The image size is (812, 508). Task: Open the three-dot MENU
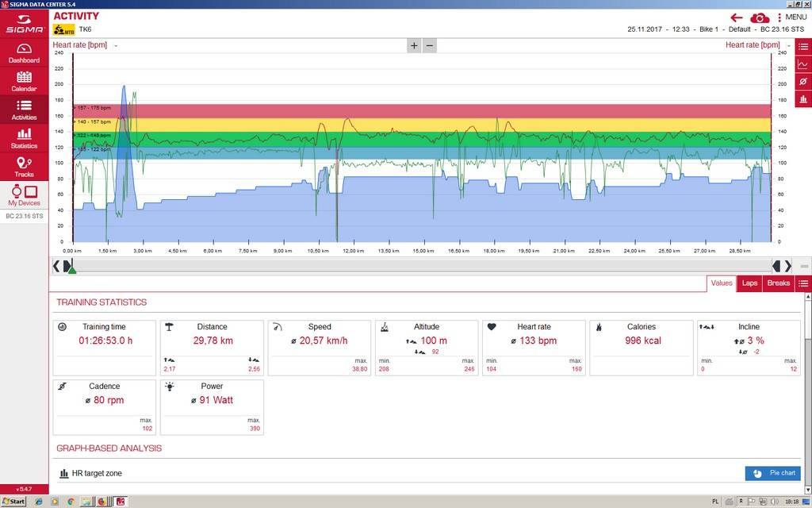tap(792, 17)
